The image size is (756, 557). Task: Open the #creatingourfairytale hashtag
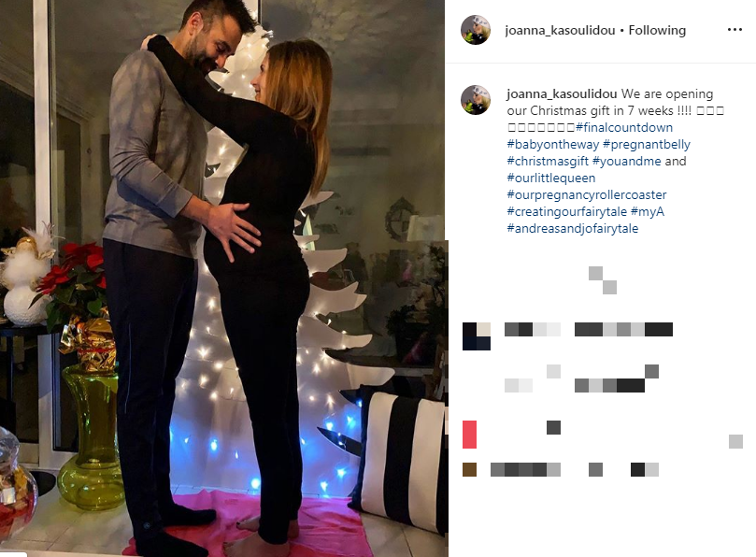pyautogui.click(x=566, y=211)
